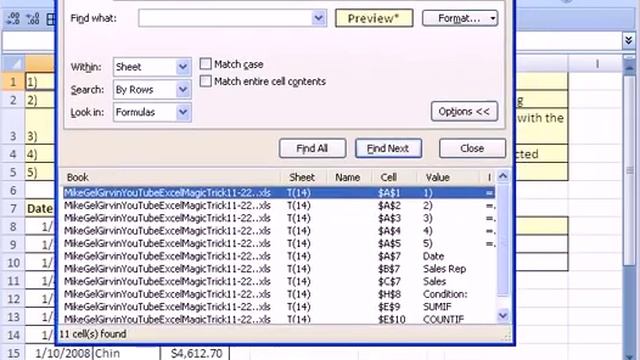640x360 pixels.
Task: Collapse the dialog with Options << button
Action: pos(464,111)
